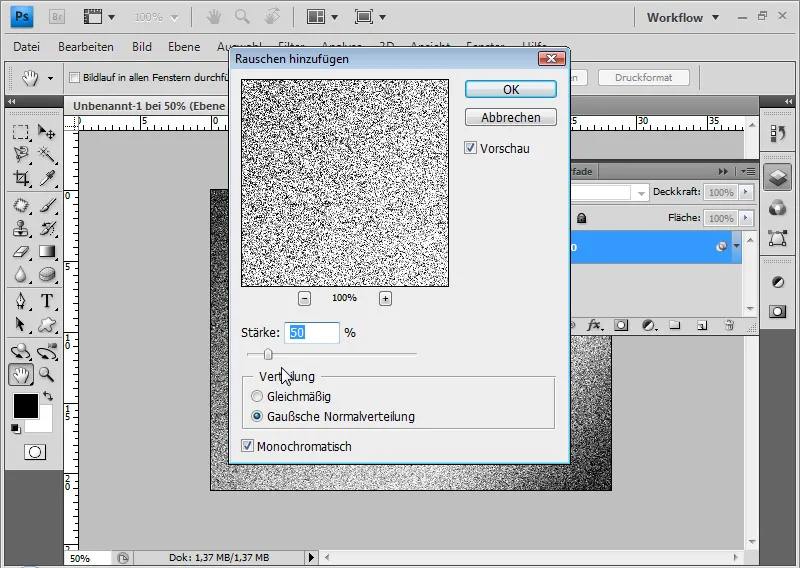Toggle Quick Mask mode

pyautogui.click(x=35, y=452)
